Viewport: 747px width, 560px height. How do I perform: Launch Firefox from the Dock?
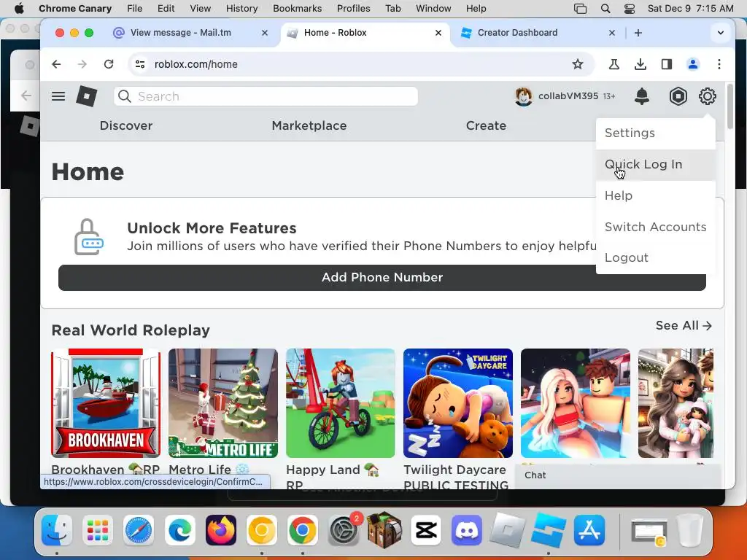[220, 530]
